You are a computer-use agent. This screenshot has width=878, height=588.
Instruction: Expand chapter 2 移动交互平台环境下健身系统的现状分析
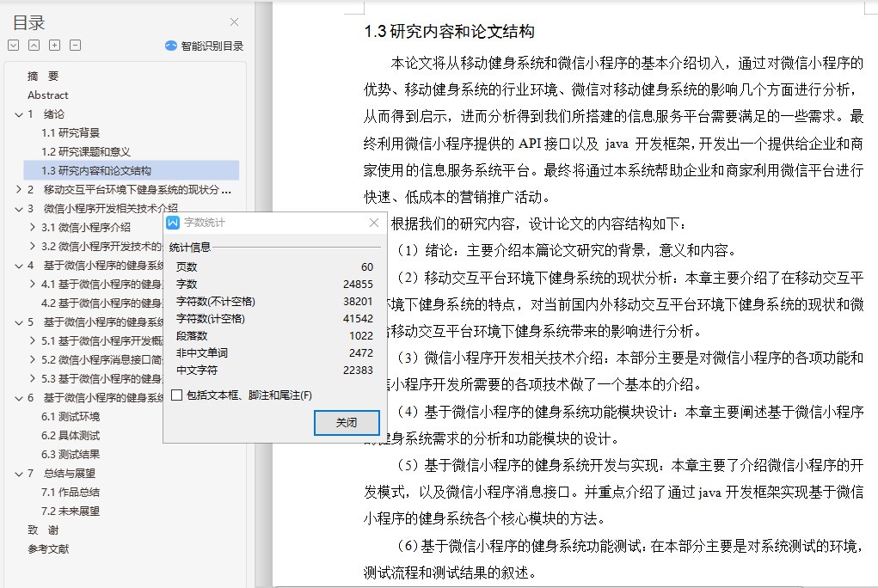click(x=18, y=190)
